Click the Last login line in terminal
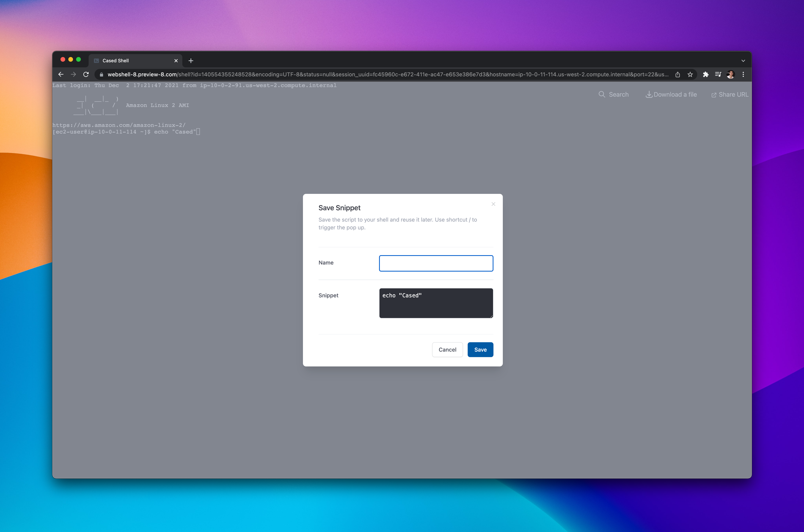This screenshot has width=804, height=532. (194, 85)
